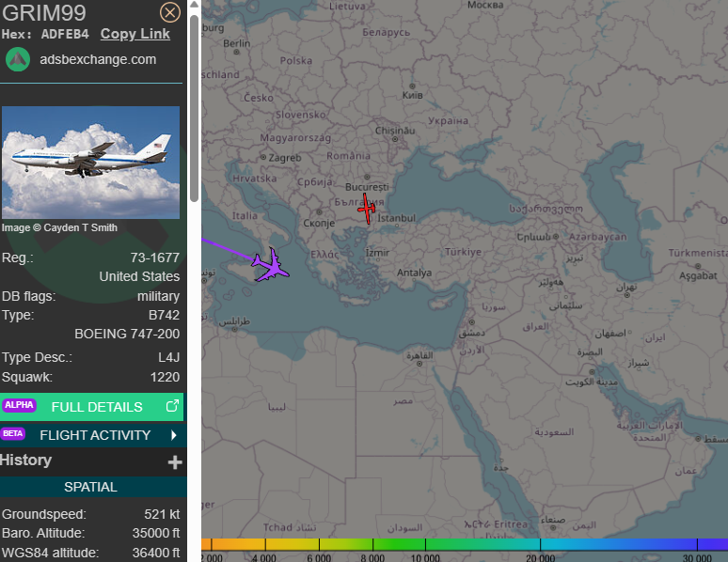The height and width of the screenshot is (562, 728).
Task: Click the SPATIAL section header
Action: [91, 487]
